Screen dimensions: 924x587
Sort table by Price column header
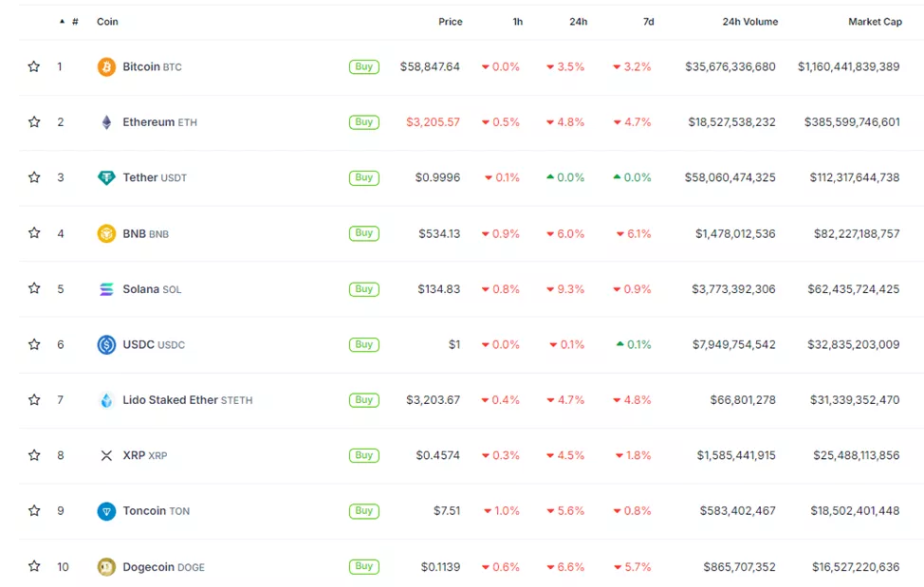click(451, 22)
